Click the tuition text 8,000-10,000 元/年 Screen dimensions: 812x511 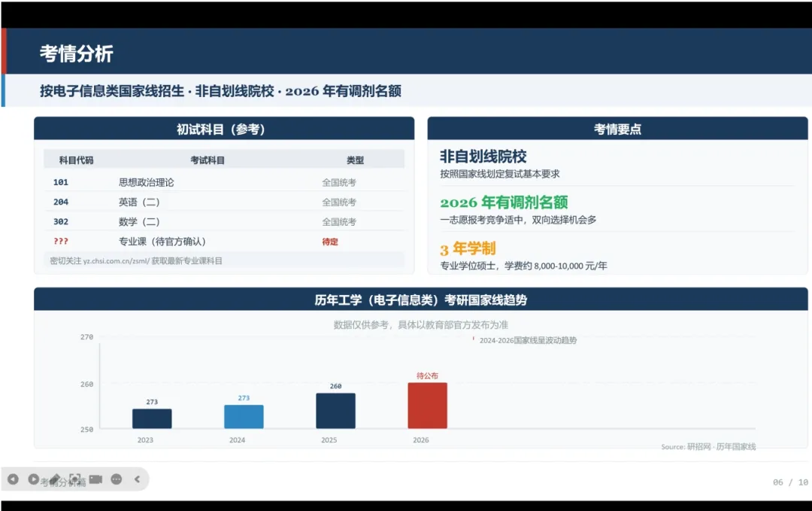click(571, 266)
